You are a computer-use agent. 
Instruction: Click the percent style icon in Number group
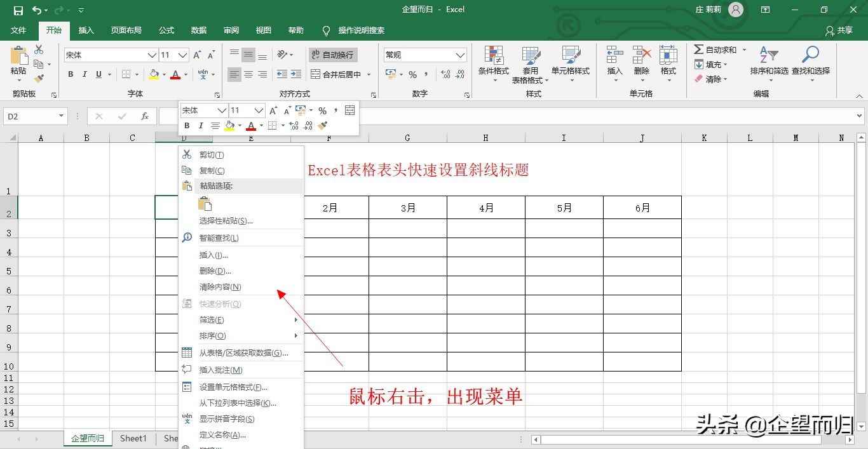413,74
